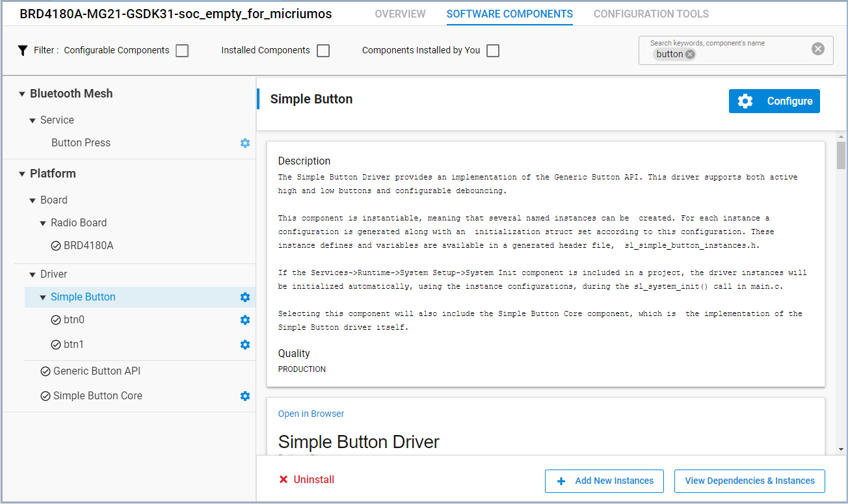Remove the 'button' keyword chip

(x=690, y=55)
